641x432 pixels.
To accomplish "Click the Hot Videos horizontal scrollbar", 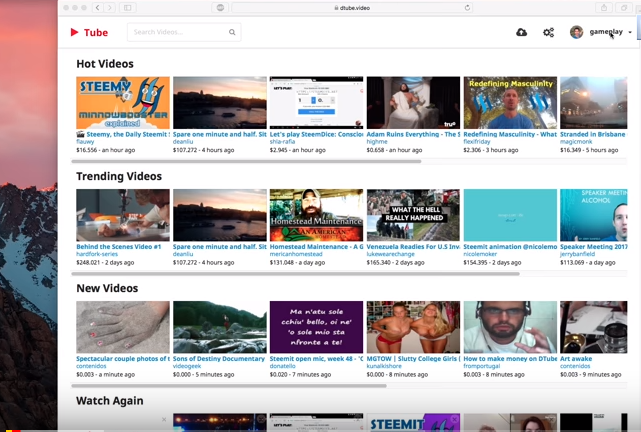I will click(246, 161).
